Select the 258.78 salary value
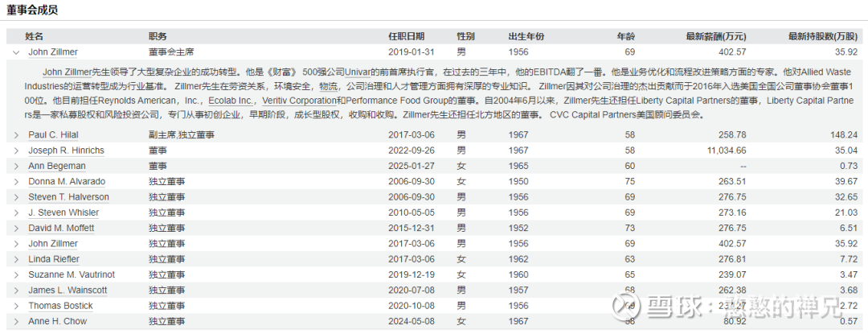868x334 pixels. [x=734, y=134]
